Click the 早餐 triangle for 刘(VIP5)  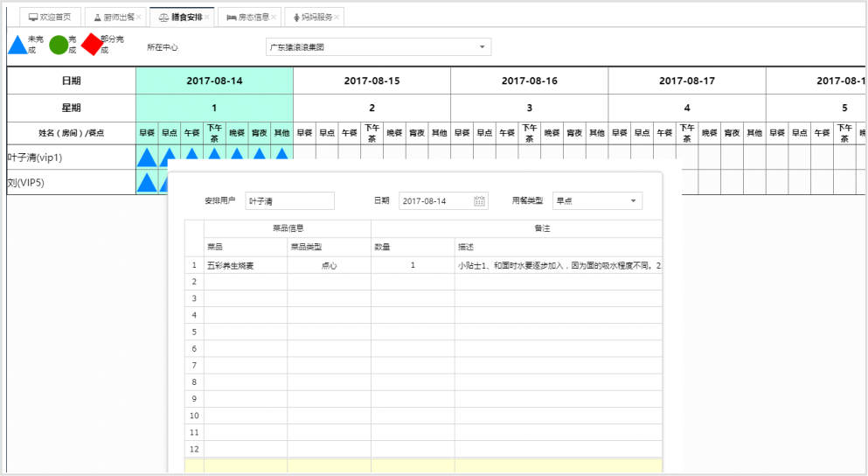(147, 182)
